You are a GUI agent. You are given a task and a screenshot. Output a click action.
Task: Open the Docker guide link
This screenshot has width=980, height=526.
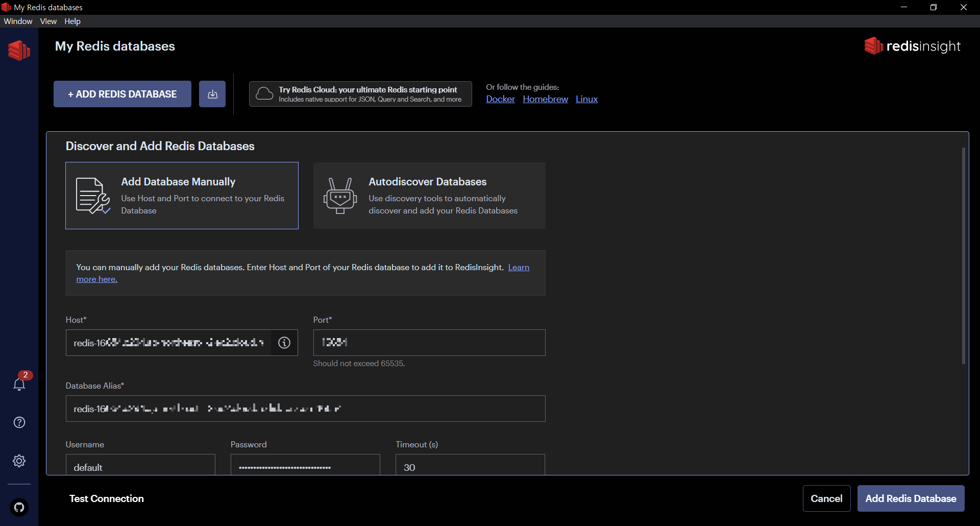click(x=500, y=99)
